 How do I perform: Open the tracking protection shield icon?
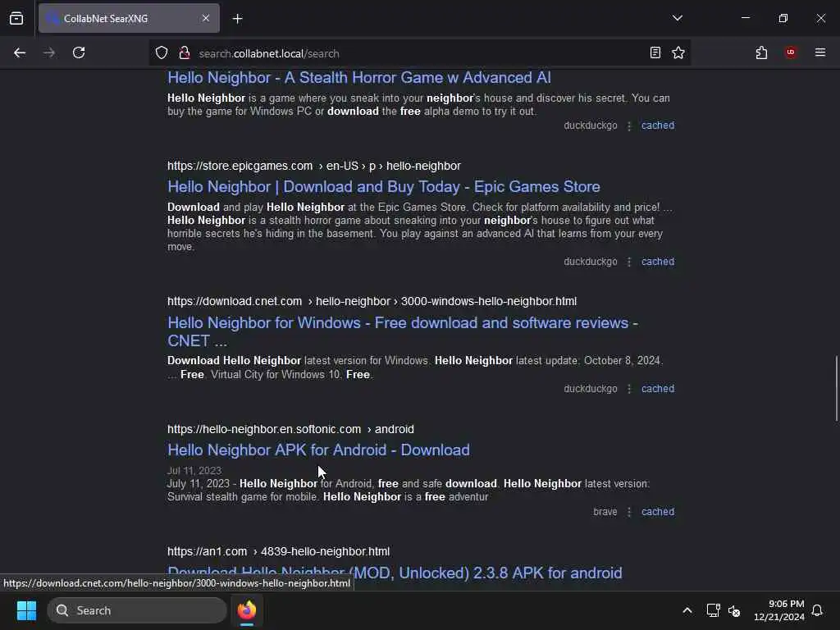[162, 53]
